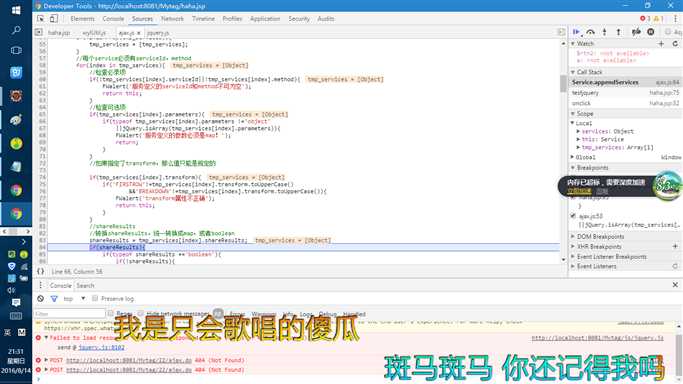Step over next function call
Viewport: 683px width, 384px height.
tap(591, 32)
